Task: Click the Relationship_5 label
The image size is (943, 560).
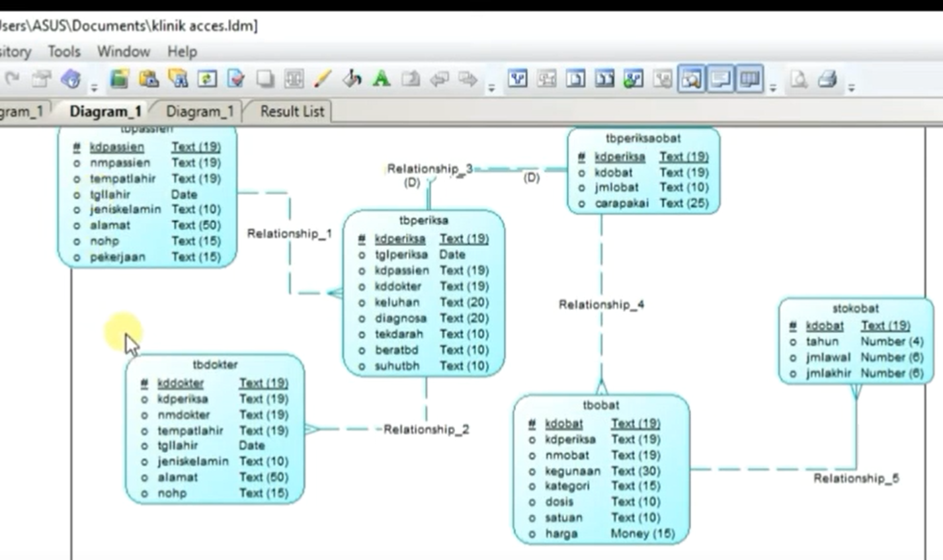Action: [856, 478]
